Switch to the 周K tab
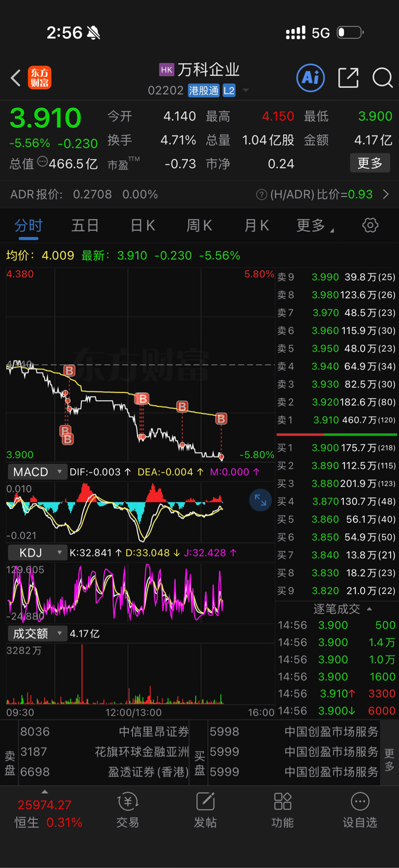 (x=199, y=226)
